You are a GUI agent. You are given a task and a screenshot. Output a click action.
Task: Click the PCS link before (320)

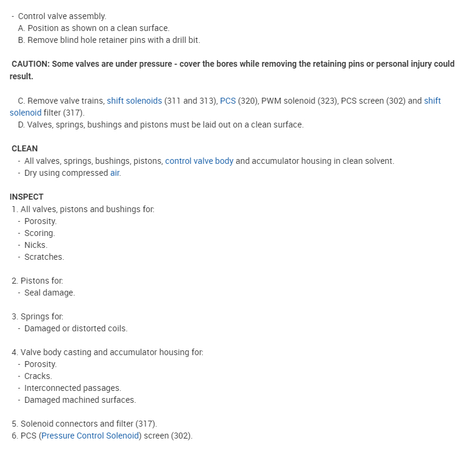click(x=228, y=101)
